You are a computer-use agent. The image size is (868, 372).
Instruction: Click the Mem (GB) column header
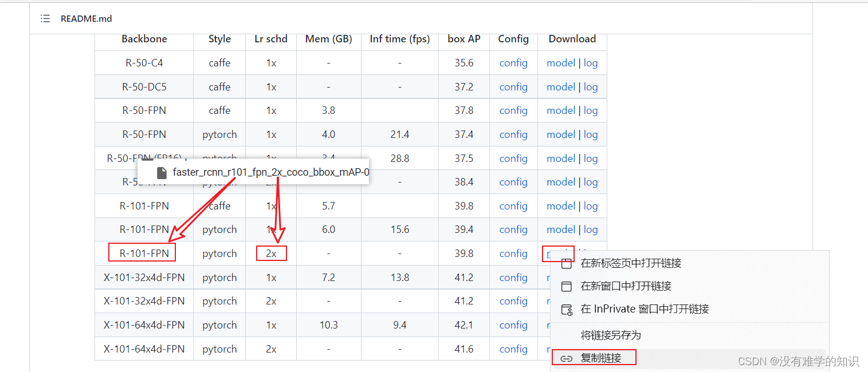329,39
